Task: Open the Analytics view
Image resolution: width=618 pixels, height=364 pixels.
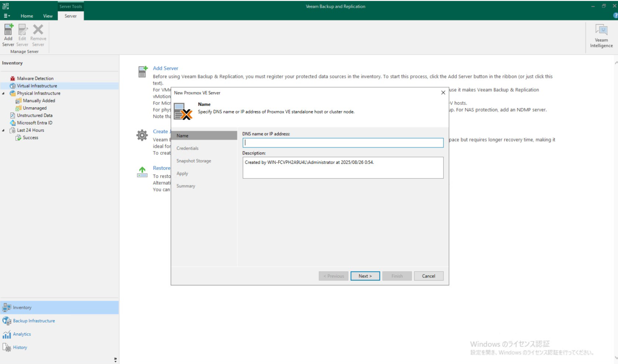Action: (22, 334)
